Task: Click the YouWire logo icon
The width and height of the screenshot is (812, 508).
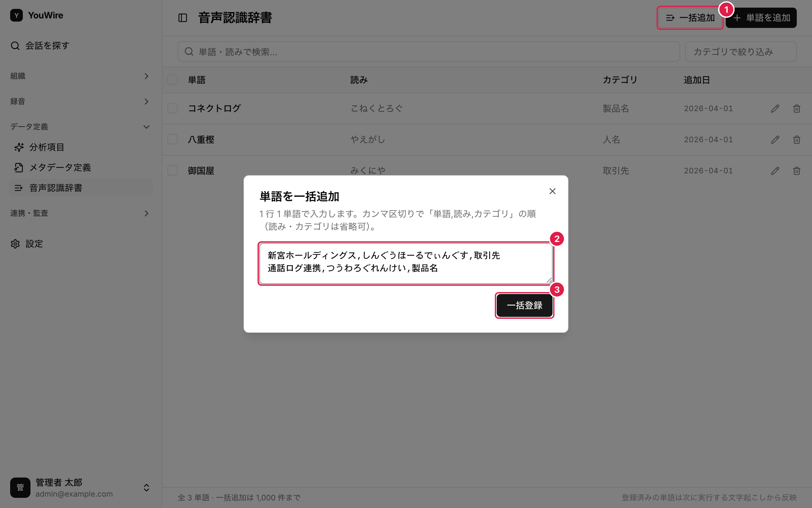Action: (x=16, y=16)
